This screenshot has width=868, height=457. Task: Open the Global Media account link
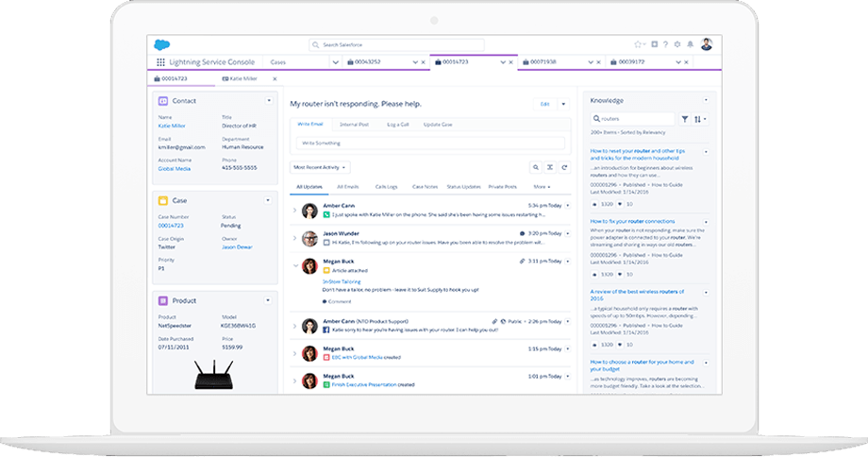(174, 168)
